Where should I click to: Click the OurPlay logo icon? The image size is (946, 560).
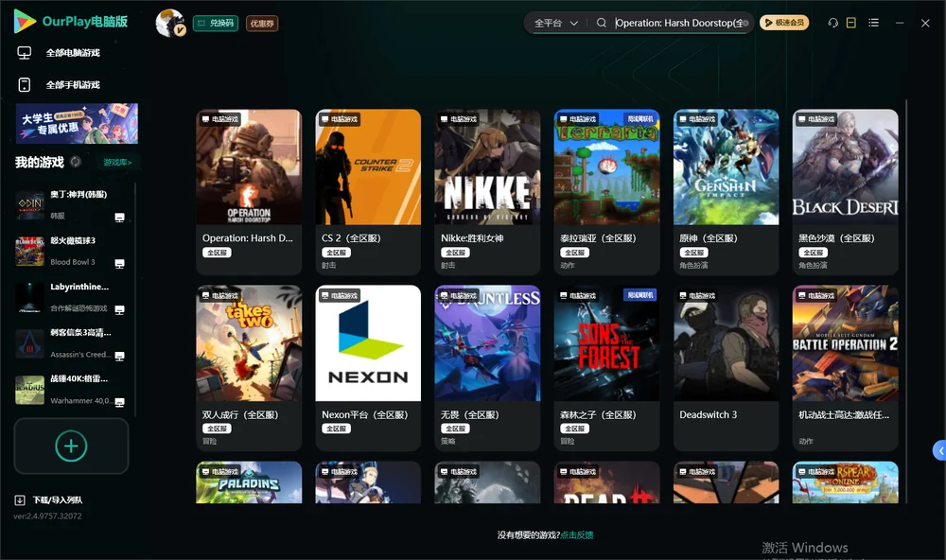tap(25, 22)
